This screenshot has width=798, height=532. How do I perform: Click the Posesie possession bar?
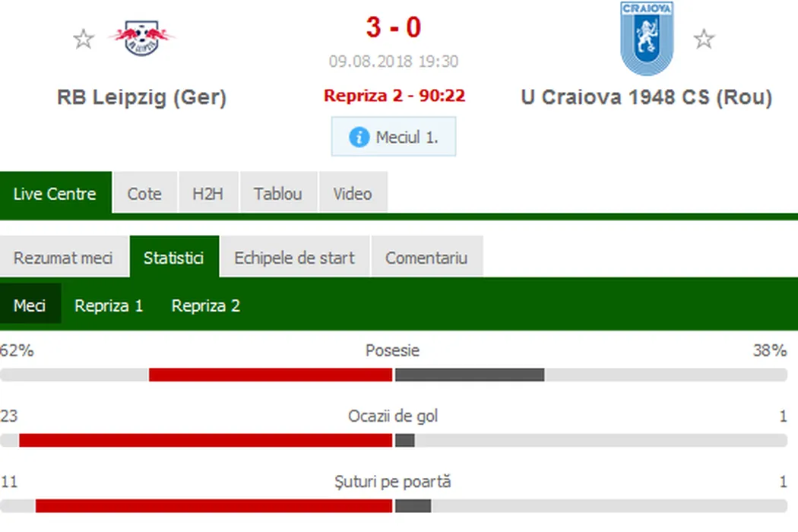pyautogui.click(x=393, y=375)
